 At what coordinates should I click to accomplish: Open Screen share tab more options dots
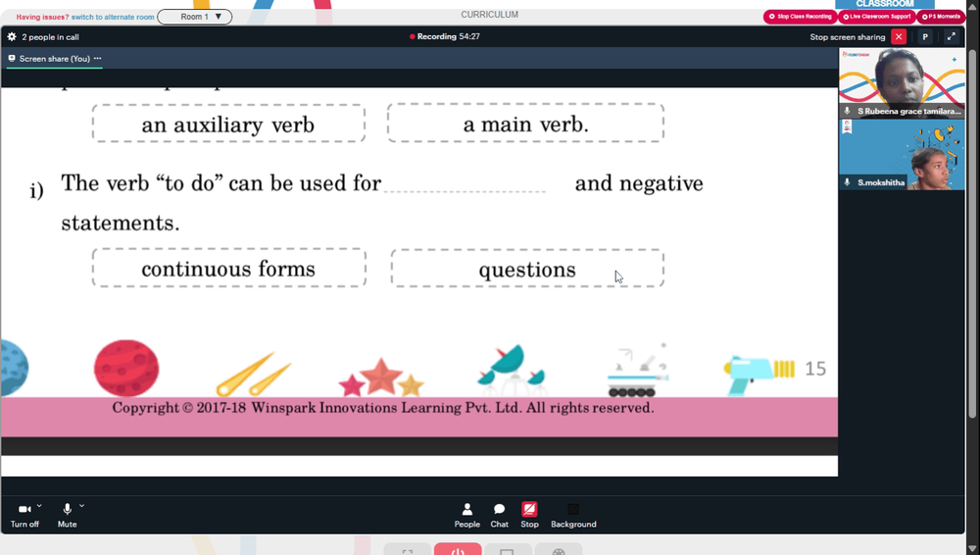pos(97,58)
